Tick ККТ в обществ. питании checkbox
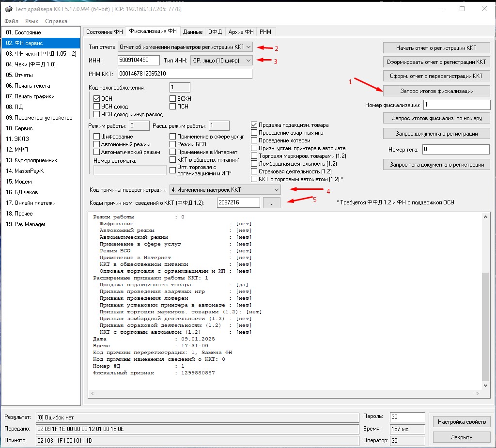The height and width of the screenshot is (448, 496). (173, 159)
